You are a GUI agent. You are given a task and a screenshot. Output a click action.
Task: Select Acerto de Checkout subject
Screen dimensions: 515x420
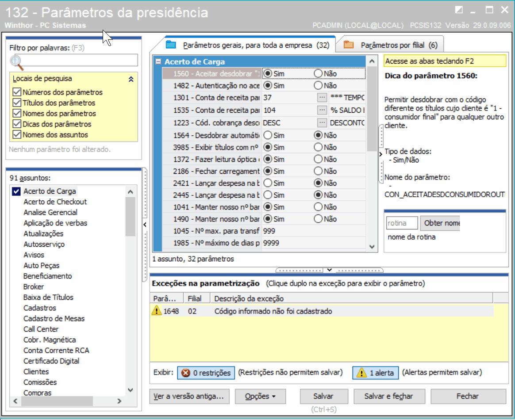[55, 202]
